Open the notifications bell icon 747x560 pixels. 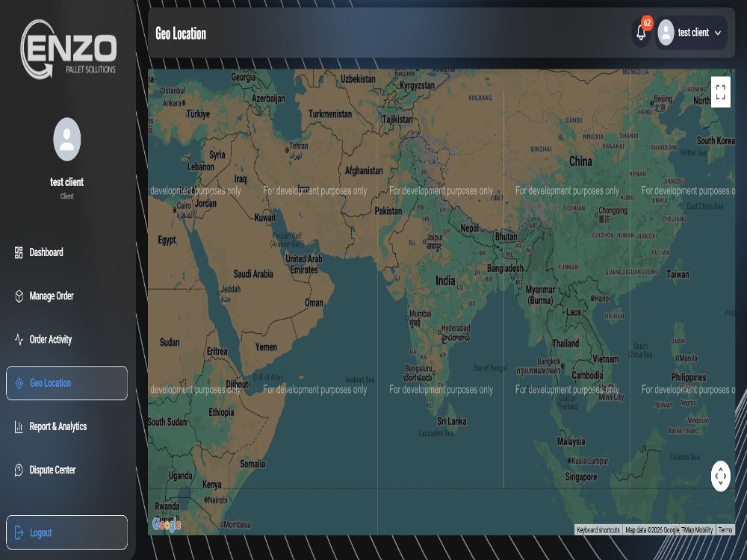pyautogui.click(x=641, y=33)
